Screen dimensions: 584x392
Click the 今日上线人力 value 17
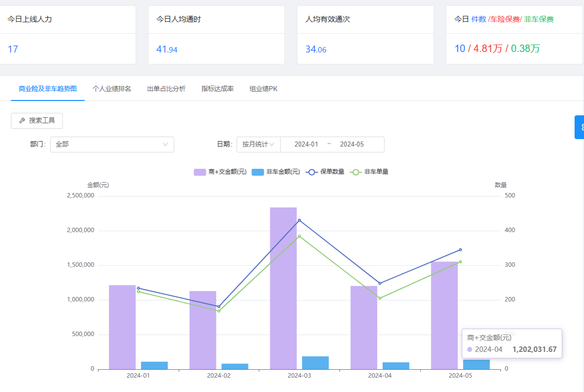[x=13, y=49]
